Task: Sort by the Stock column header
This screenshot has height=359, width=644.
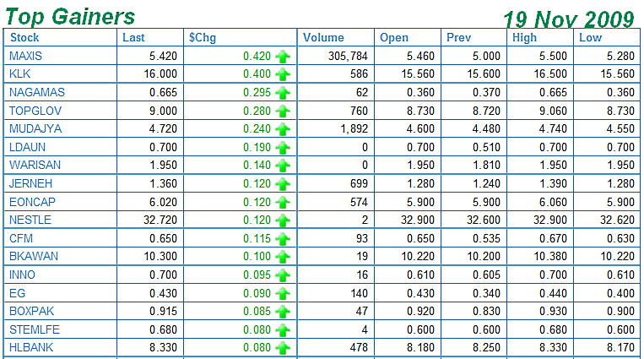Action: (x=24, y=37)
